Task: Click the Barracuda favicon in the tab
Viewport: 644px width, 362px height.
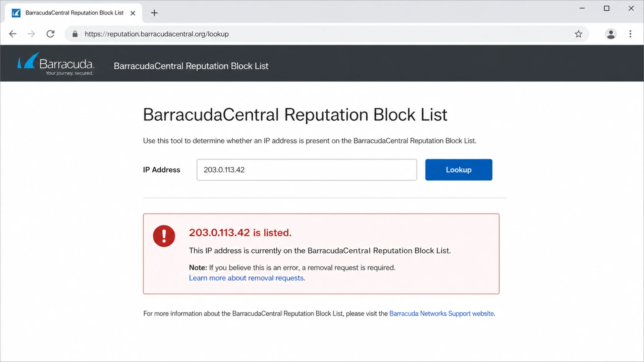Action: coord(16,13)
